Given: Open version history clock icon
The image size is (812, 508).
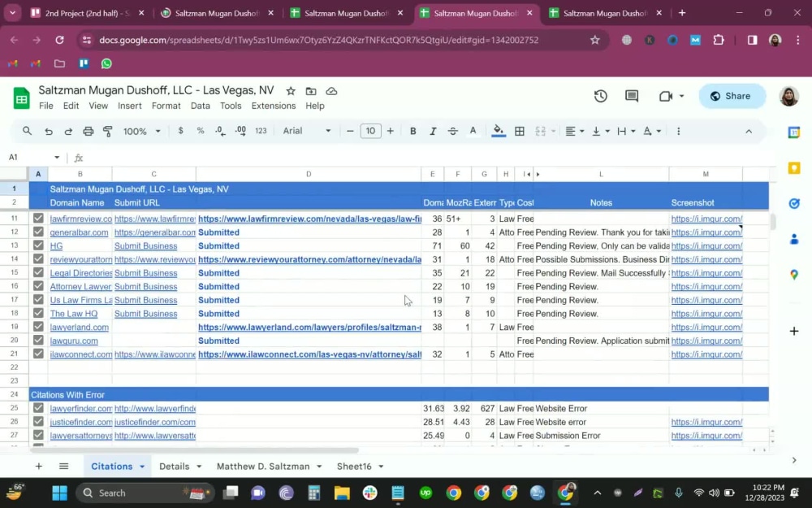Looking at the screenshot, I should click(x=601, y=96).
